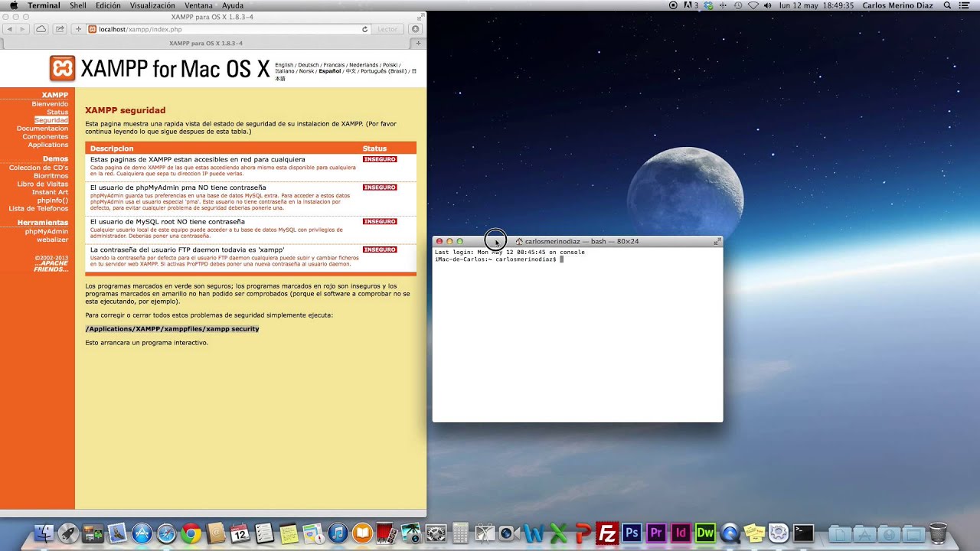Reload the localhost page
This screenshot has width=980, height=551.
pyautogui.click(x=365, y=29)
